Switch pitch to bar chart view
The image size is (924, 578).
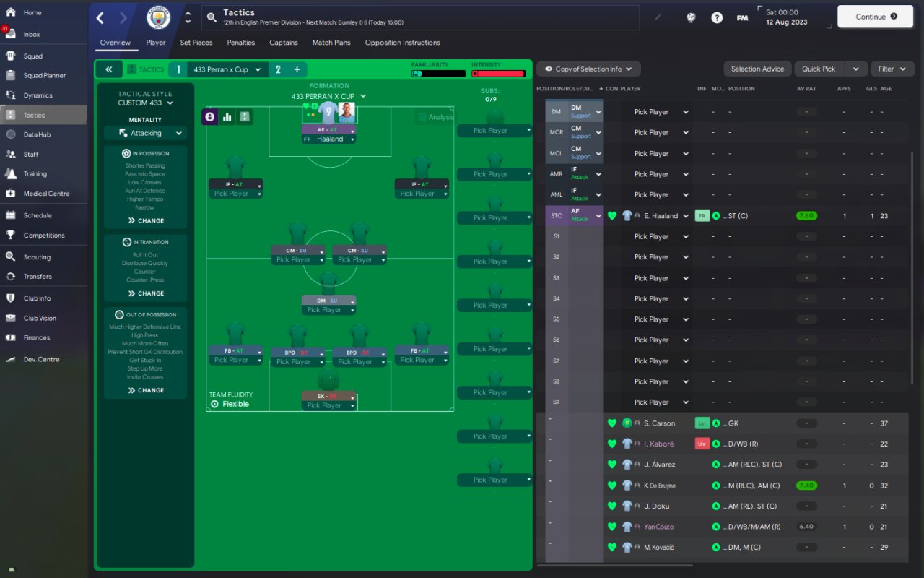click(227, 116)
